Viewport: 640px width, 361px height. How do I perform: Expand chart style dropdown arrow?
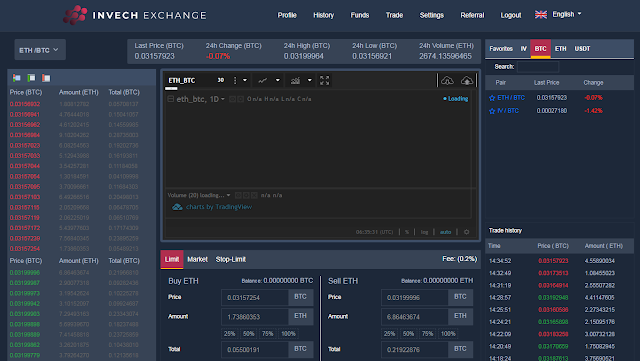278,80
